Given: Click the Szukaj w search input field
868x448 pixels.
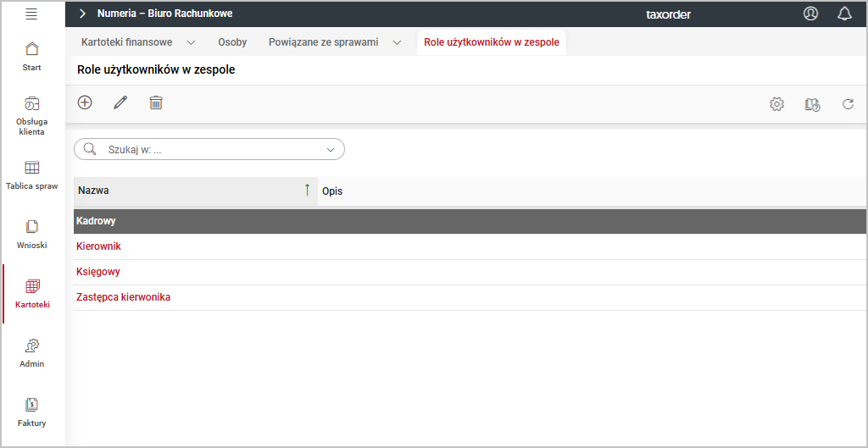Looking at the screenshot, I should (212, 150).
